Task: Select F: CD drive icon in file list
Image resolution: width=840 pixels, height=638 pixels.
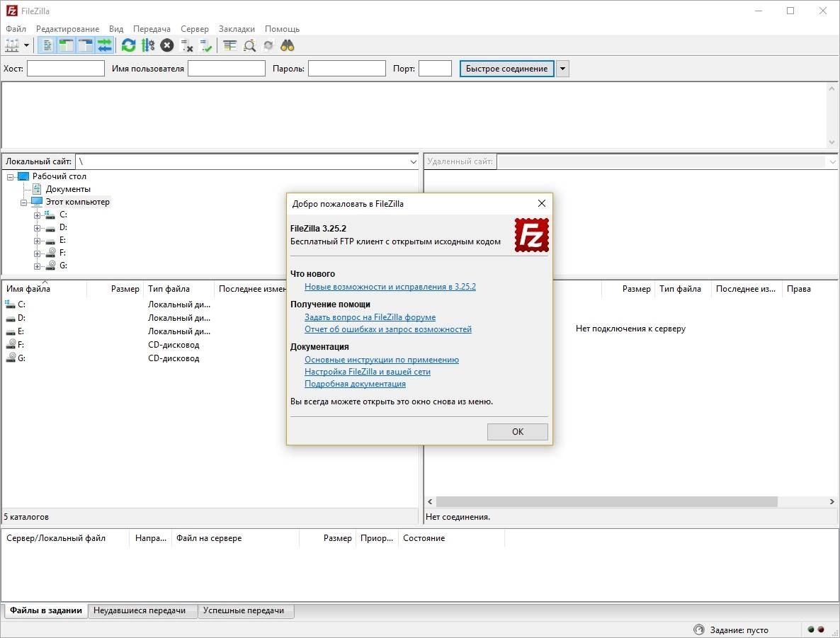Action: (x=10, y=344)
